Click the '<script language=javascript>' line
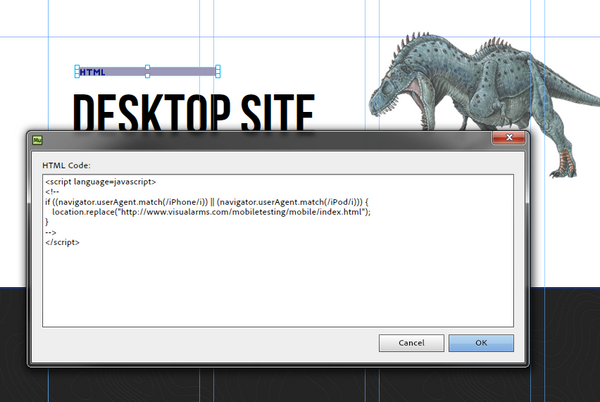The image size is (600, 402). 101,182
